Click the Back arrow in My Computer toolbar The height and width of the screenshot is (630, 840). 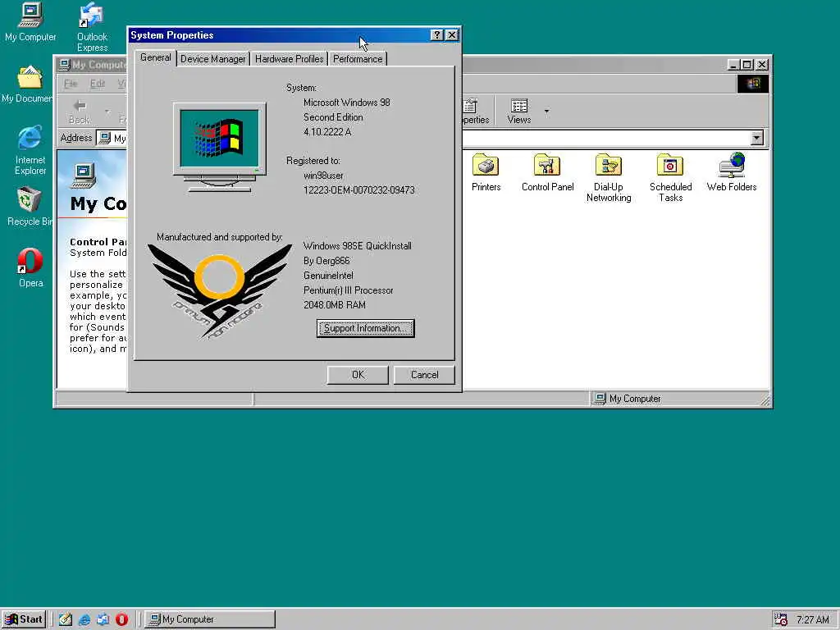80,112
